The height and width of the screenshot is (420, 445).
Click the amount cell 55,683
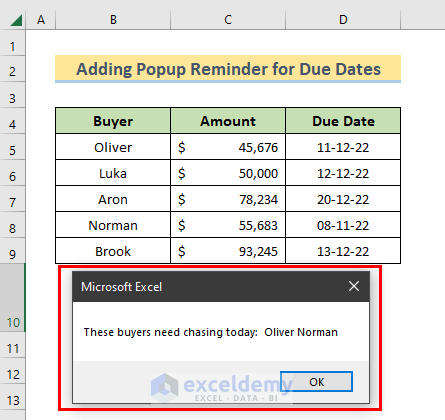pyautogui.click(x=228, y=225)
